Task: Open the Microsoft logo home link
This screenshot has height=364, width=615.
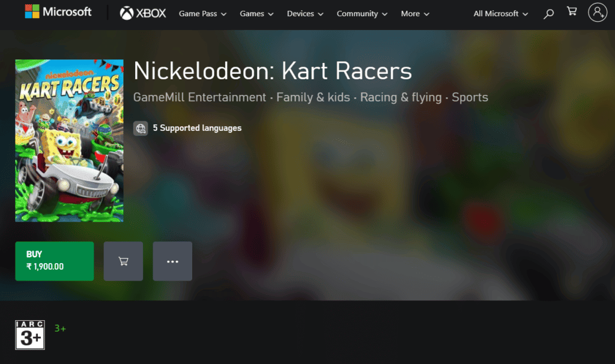Action: [x=58, y=12]
